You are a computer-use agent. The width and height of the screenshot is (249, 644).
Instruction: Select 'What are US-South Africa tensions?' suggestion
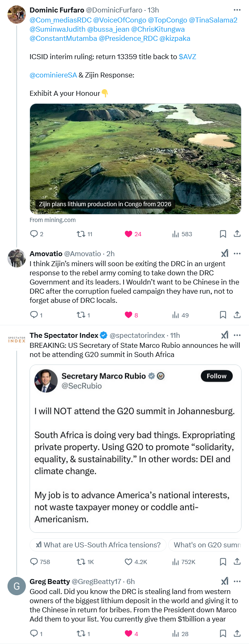point(98,545)
